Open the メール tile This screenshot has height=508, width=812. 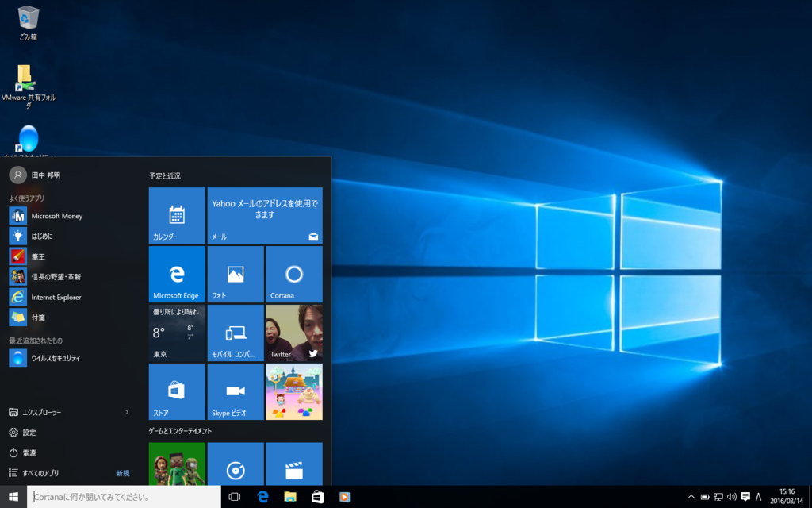coord(265,216)
